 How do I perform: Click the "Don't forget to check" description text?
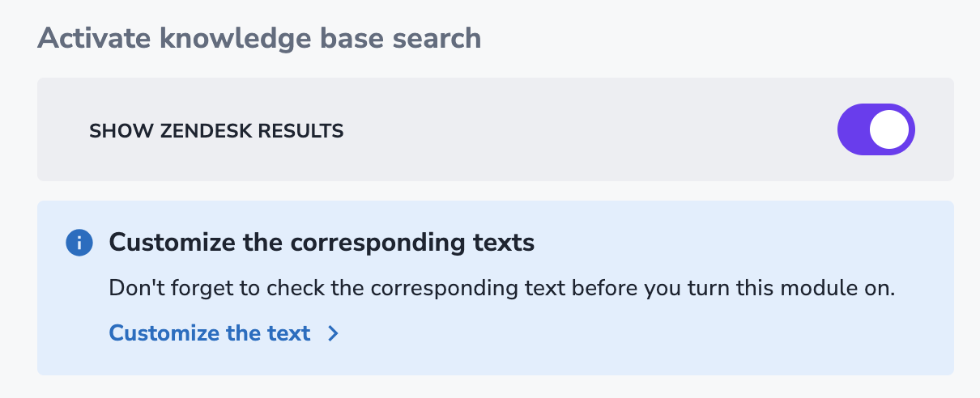point(501,289)
